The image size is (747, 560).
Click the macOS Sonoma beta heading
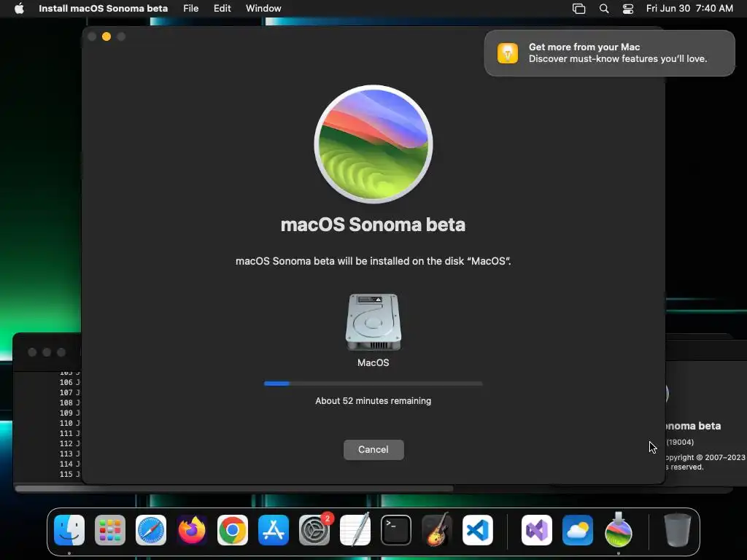click(x=373, y=225)
